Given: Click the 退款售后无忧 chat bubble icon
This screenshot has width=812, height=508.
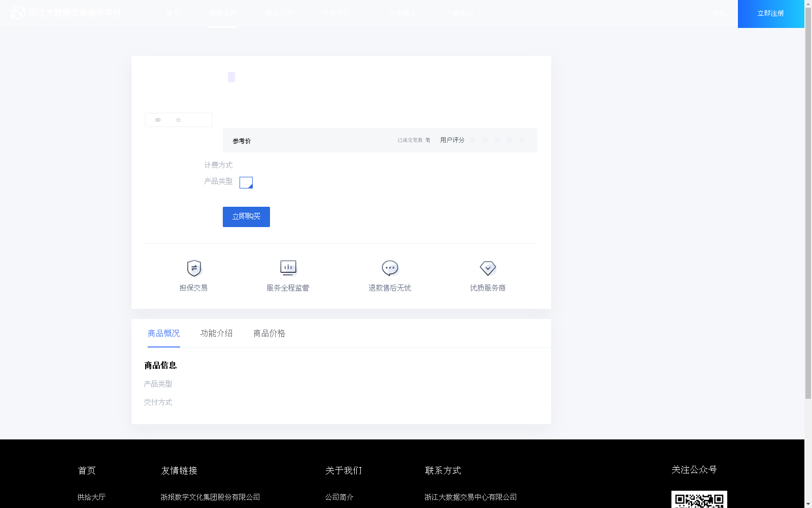Looking at the screenshot, I should (x=390, y=268).
